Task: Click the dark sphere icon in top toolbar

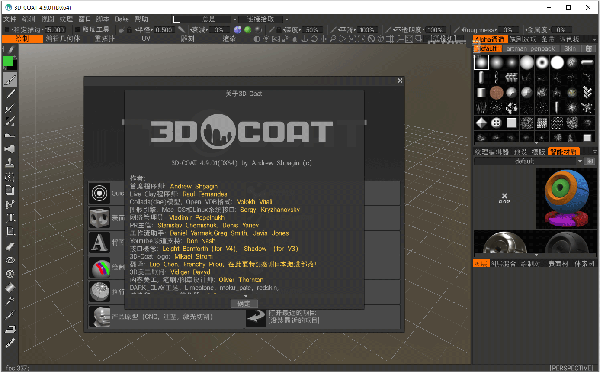Action: click(x=258, y=29)
